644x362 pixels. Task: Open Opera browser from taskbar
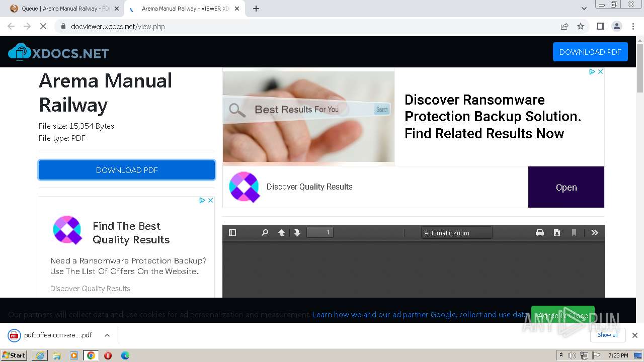108,355
